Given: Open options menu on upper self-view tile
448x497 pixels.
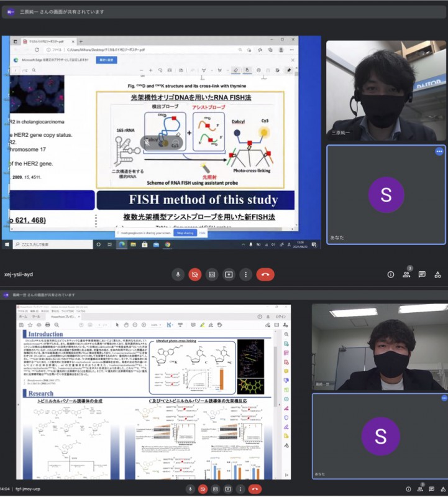Looking at the screenshot, I should coord(439,151).
